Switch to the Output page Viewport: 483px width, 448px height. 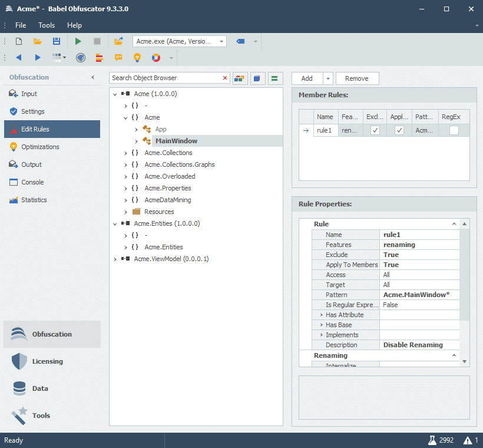52,164
